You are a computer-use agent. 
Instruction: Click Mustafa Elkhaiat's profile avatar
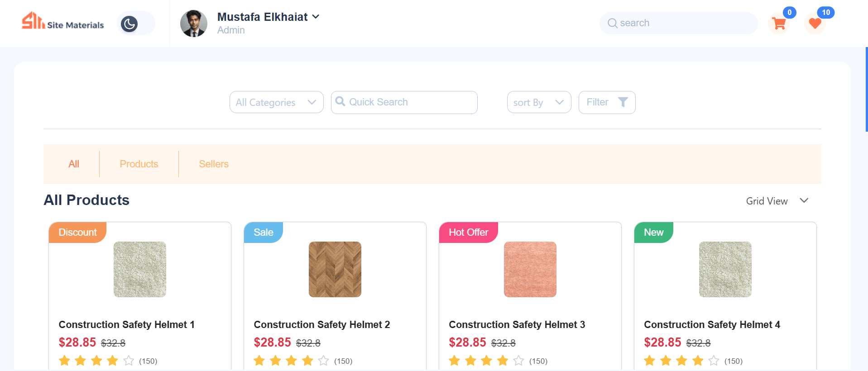pos(194,24)
